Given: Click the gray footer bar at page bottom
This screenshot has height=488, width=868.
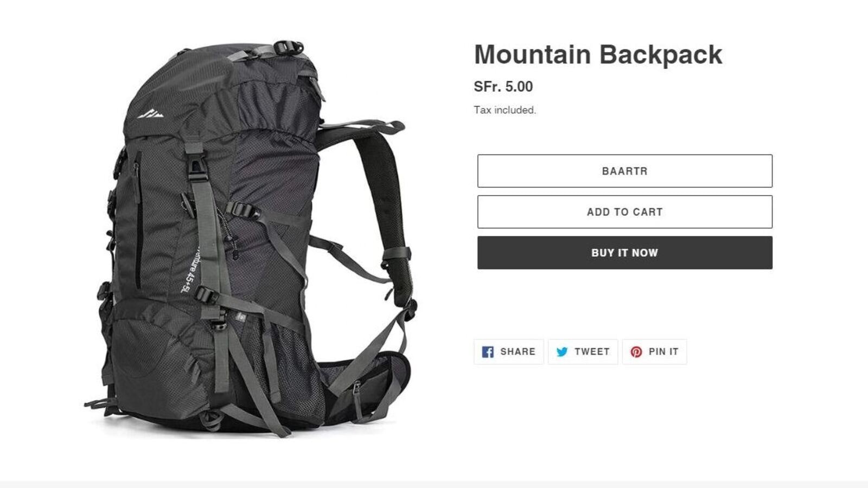Looking at the screenshot, I should pos(434,484).
